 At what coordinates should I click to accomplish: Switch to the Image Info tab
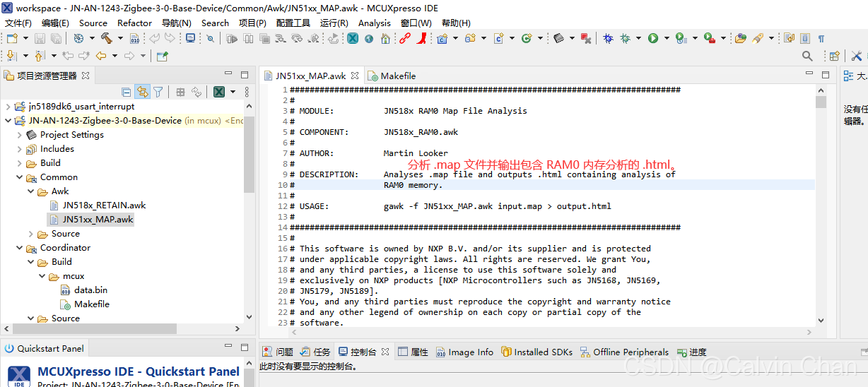[464, 352]
